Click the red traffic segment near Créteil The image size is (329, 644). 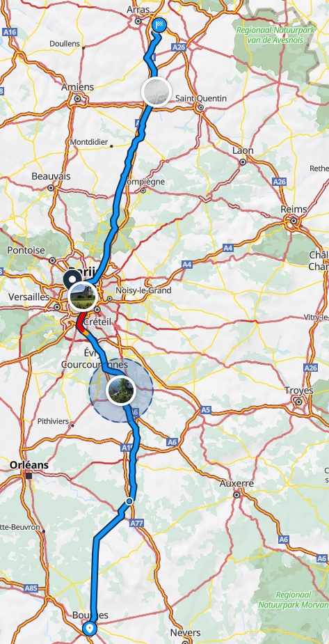[81, 322]
